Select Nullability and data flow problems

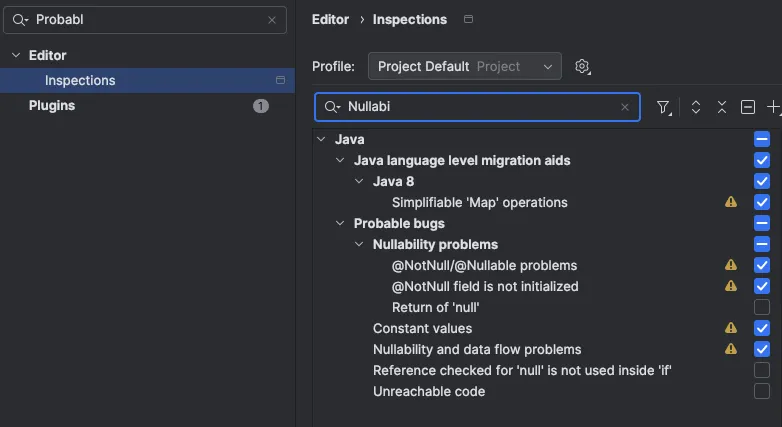pyautogui.click(x=476, y=349)
